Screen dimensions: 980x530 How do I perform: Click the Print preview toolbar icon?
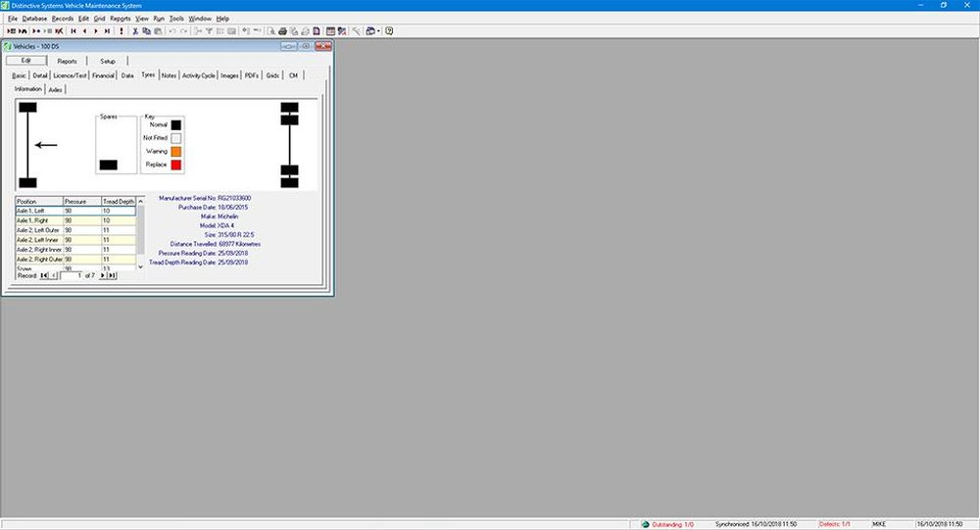click(271, 30)
